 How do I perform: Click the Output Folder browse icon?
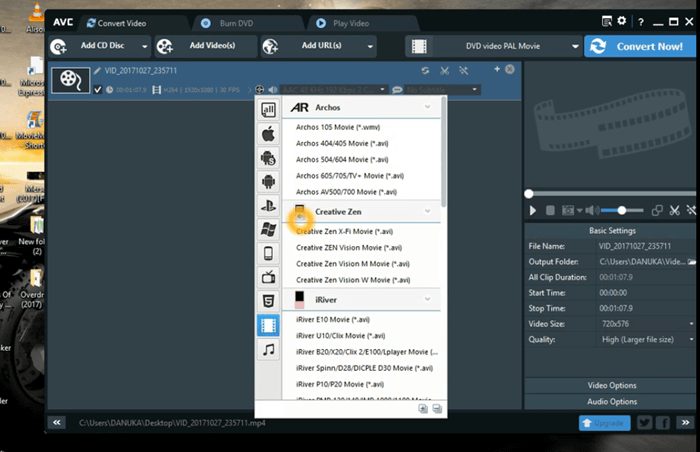(x=692, y=262)
